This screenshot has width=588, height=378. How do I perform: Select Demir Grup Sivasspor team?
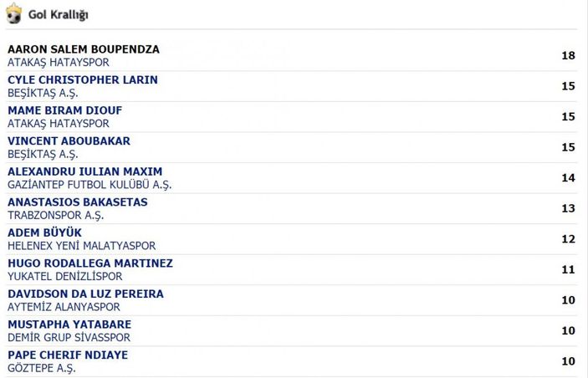point(69,337)
